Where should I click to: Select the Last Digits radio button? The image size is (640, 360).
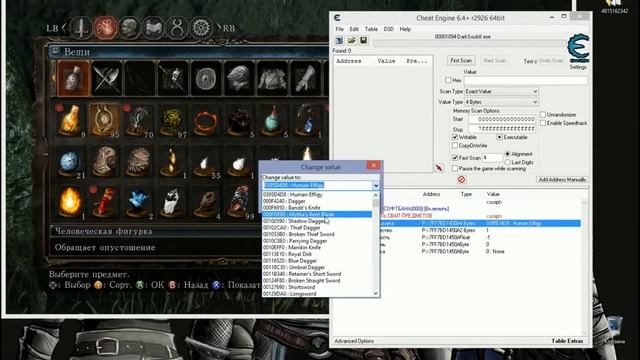pyautogui.click(x=507, y=162)
